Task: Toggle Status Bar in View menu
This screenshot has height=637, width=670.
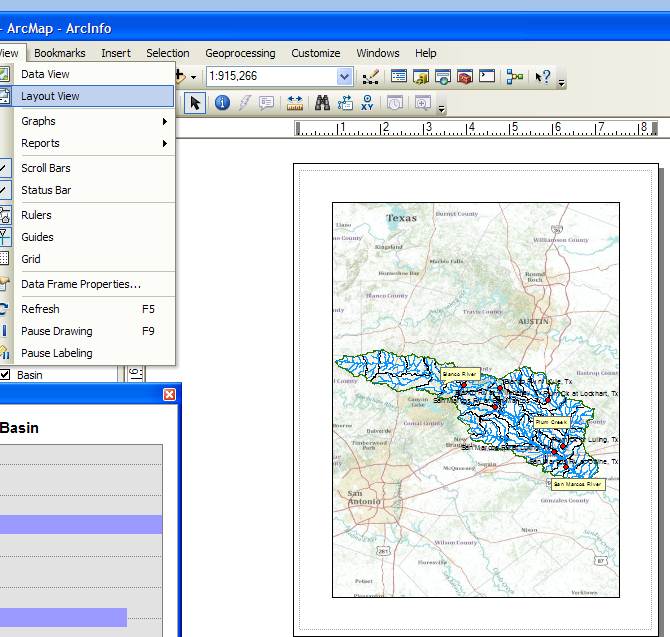Action: [46, 190]
